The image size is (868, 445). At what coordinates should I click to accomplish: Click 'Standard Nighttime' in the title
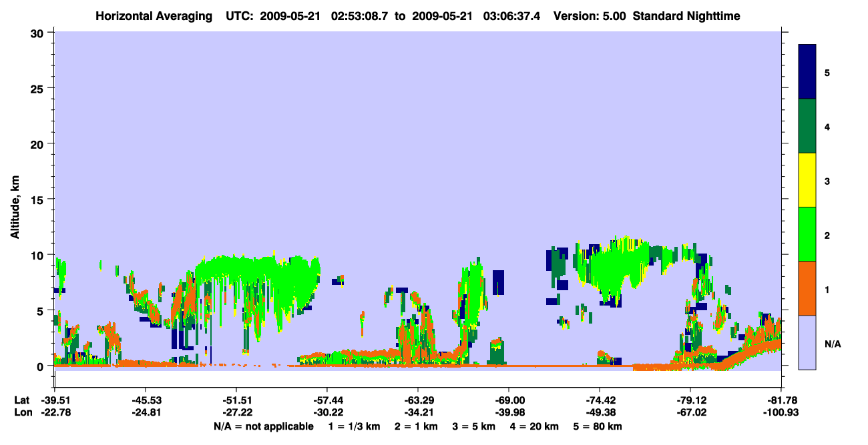click(686, 15)
